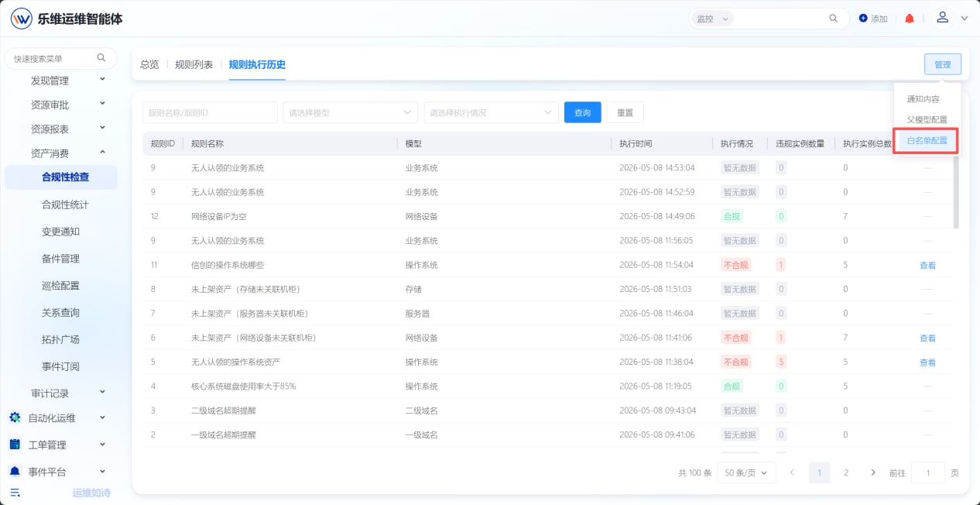The image size is (980, 505).
Task: Open 巡检配置 in sidebar
Action: [x=60, y=286]
